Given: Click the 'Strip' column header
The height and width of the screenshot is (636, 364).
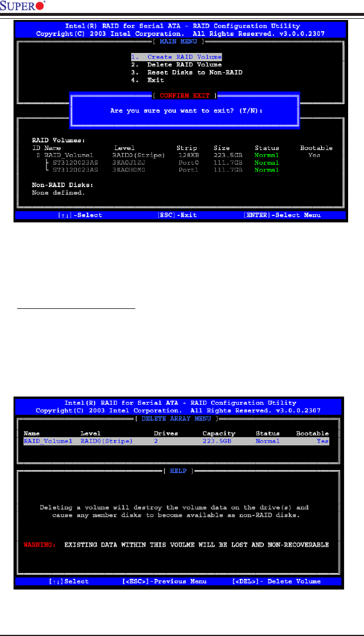Looking at the screenshot, I should tap(187, 148).
